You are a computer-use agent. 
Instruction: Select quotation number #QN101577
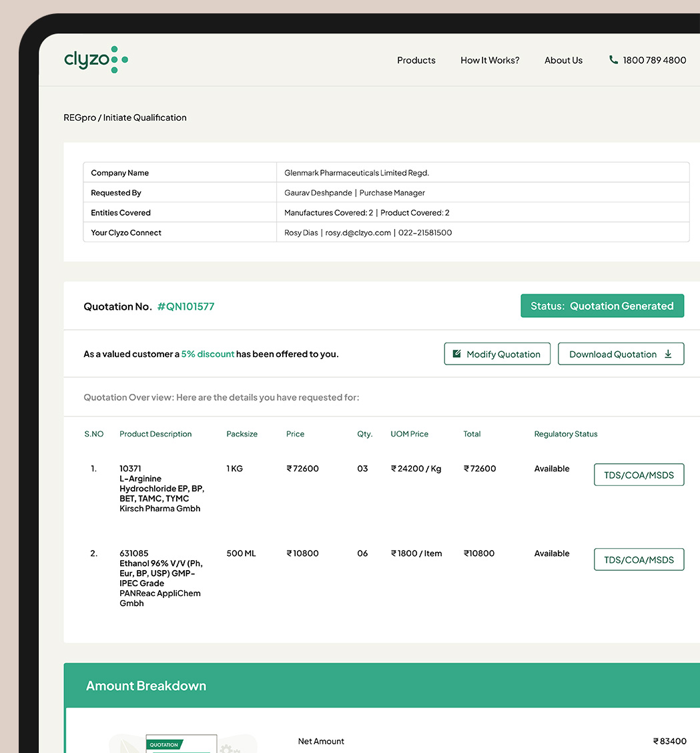[186, 306]
